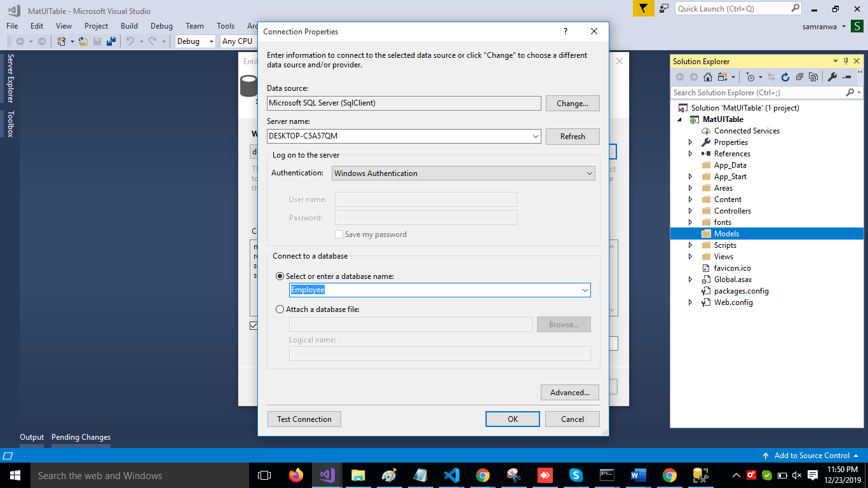Click Show All Files icon in Solution Explorer
This screenshot has width=868, height=488.
pyautogui.click(x=813, y=77)
